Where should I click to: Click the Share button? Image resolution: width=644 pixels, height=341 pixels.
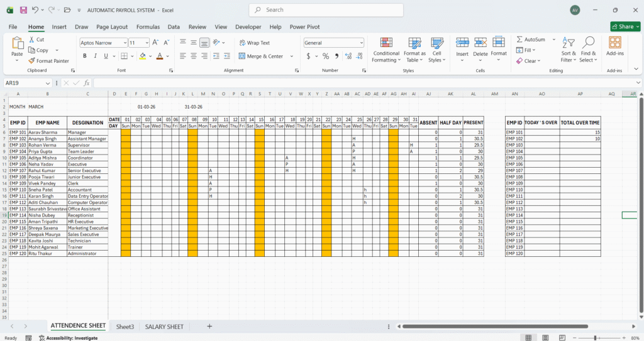[x=625, y=26]
